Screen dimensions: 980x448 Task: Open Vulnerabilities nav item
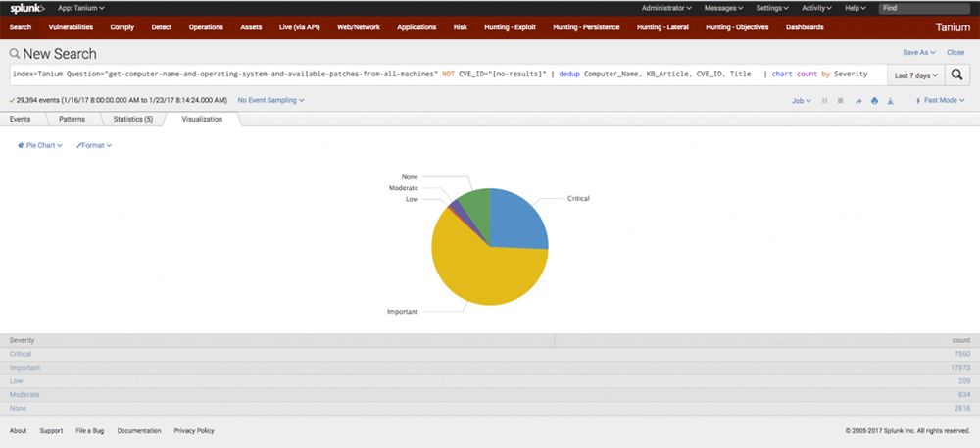tap(71, 27)
